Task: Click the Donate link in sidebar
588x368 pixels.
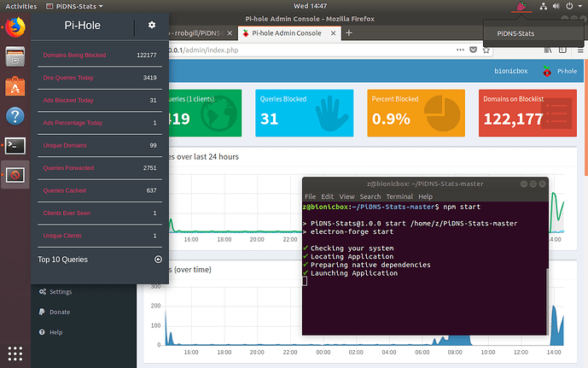Action: pyautogui.click(x=60, y=312)
